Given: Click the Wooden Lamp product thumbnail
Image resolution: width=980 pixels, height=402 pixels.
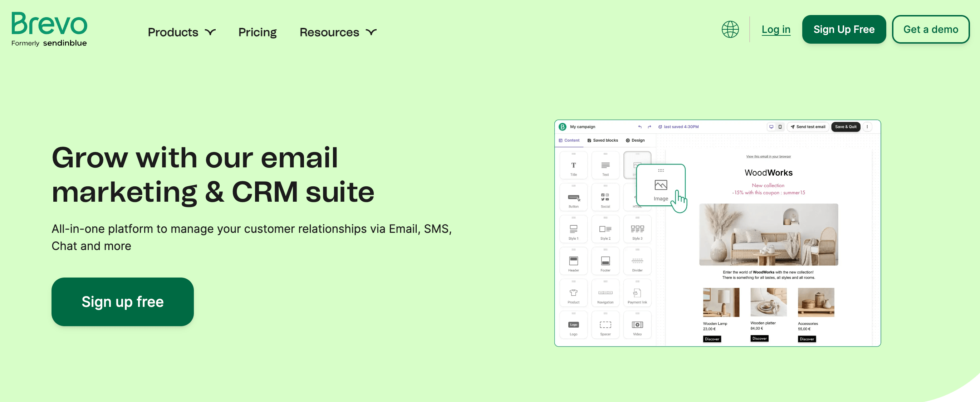Looking at the screenshot, I should 721,302.
